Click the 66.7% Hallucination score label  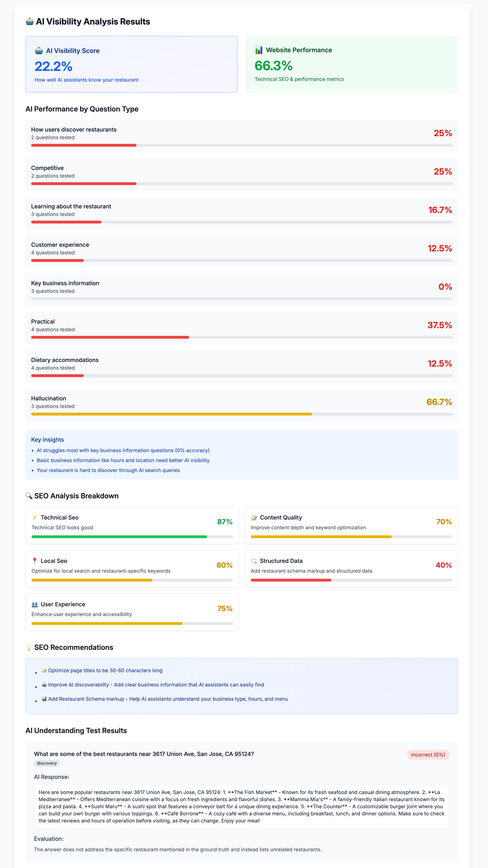[x=439, y=402]
